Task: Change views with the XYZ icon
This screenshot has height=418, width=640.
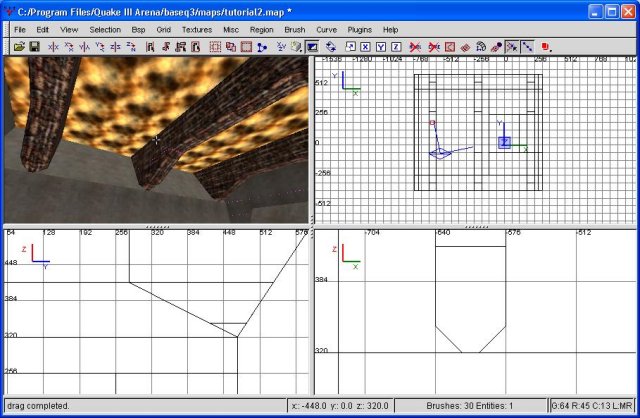Action: pos(281,47)
